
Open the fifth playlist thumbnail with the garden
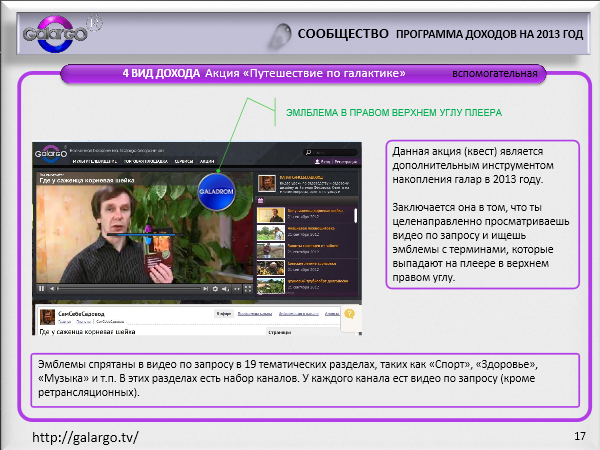click(x=271, y=285)
